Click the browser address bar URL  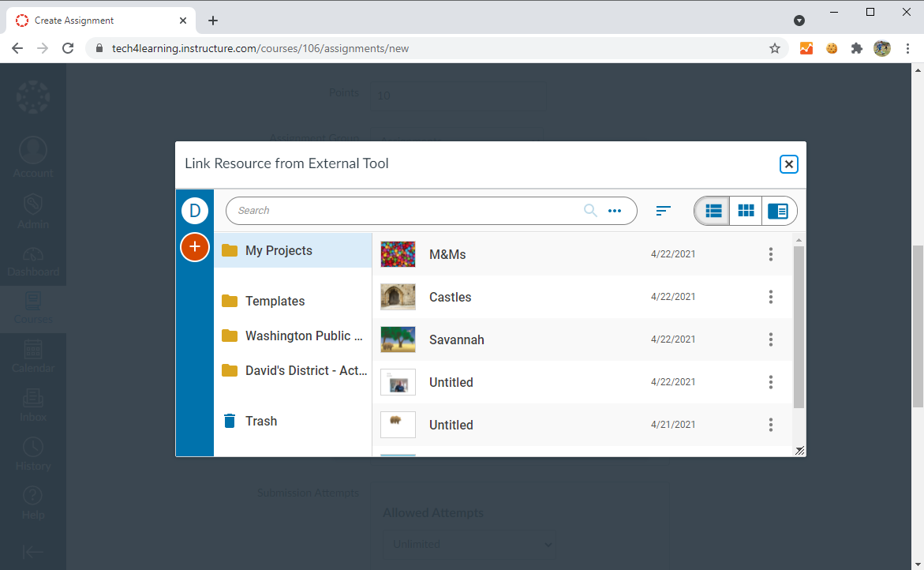tap(260, 48)
